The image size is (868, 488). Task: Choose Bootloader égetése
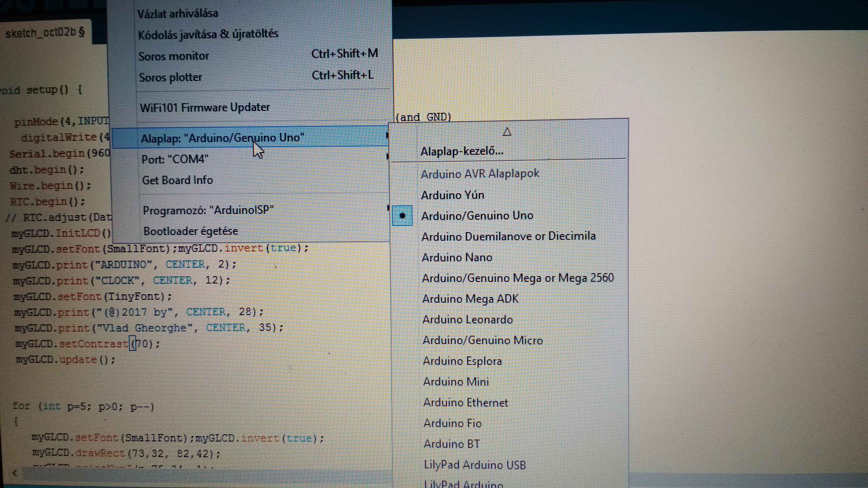[x=191, y=231]
